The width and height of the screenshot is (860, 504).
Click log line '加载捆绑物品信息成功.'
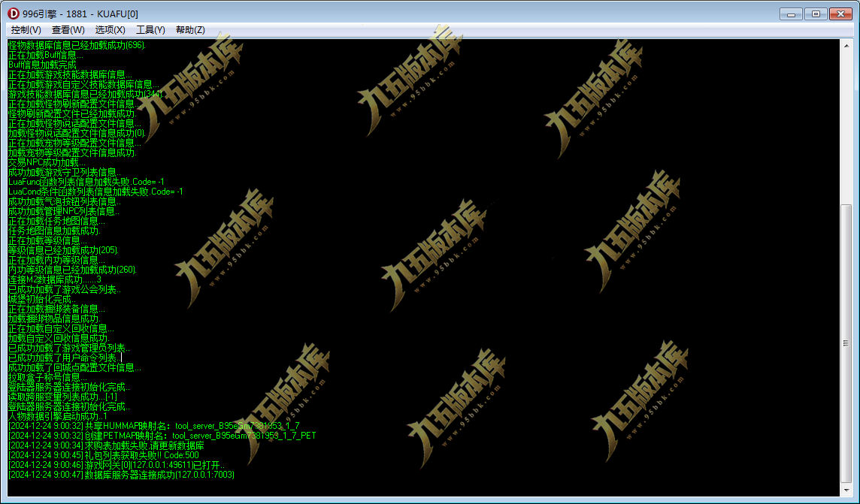[x=54, y=318]
